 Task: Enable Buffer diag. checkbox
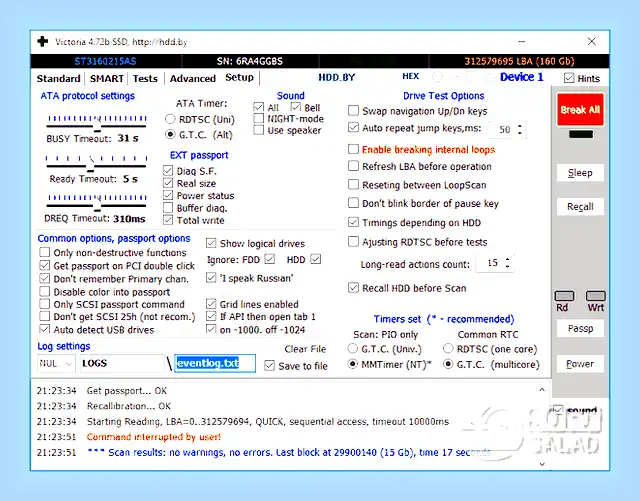click(168, 208)
